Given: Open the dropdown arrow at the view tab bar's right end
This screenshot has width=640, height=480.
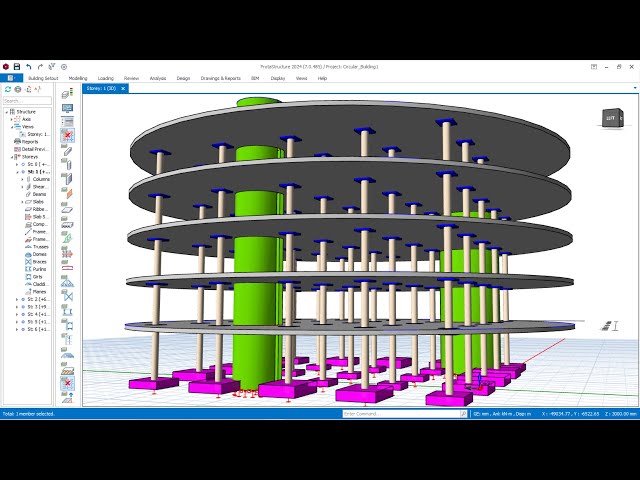Looking at the screenshot, I should click(635, 88).
